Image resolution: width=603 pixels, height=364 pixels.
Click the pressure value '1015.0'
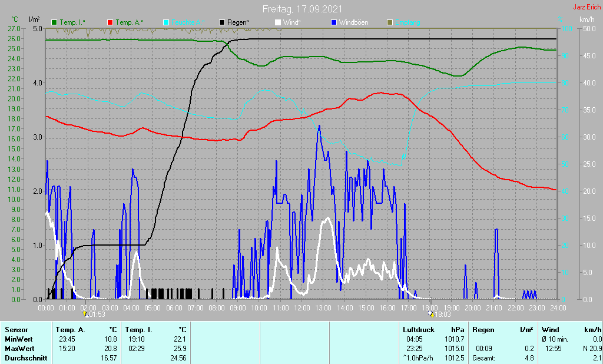pyautogui.click(x=454, y=349)
